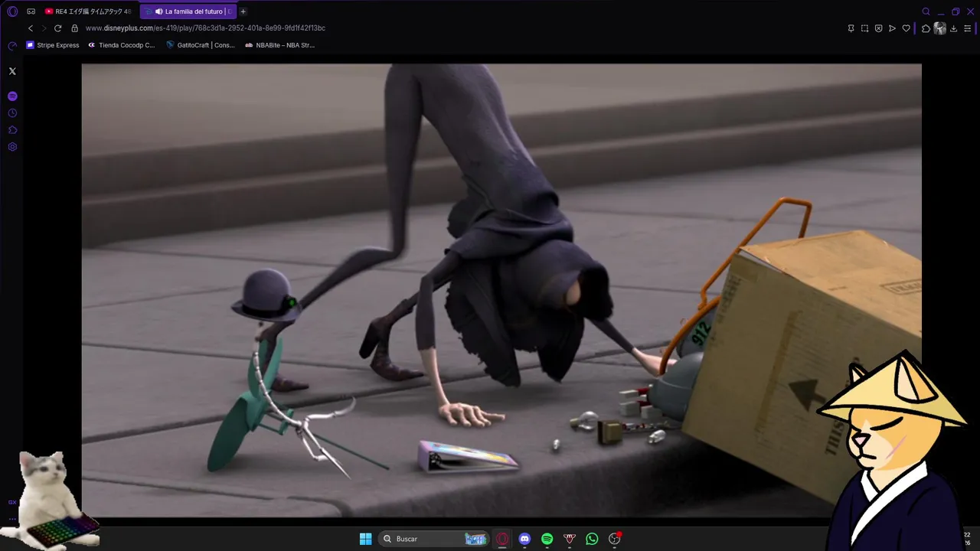The width and height of the screenshot is (980, 551).
Task: Go back to previous page
Action: pyautogui.click(x=31, y=28)
